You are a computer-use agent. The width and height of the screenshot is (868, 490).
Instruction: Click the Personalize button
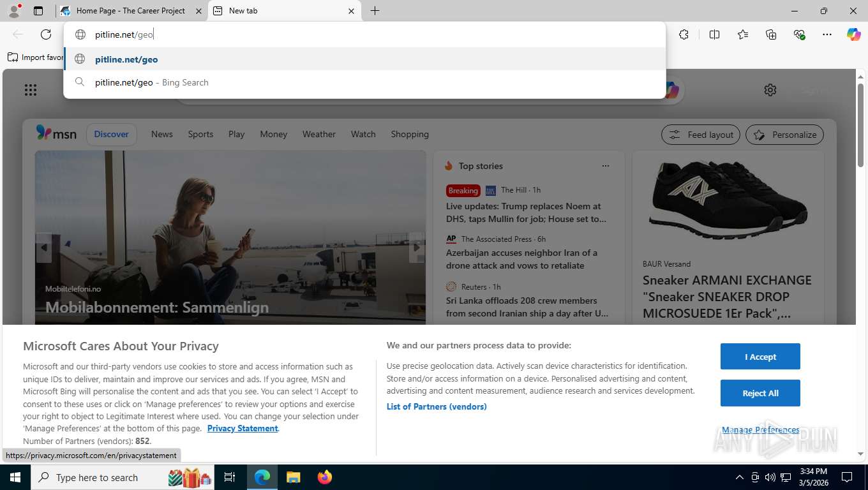[x=784, y=135]
